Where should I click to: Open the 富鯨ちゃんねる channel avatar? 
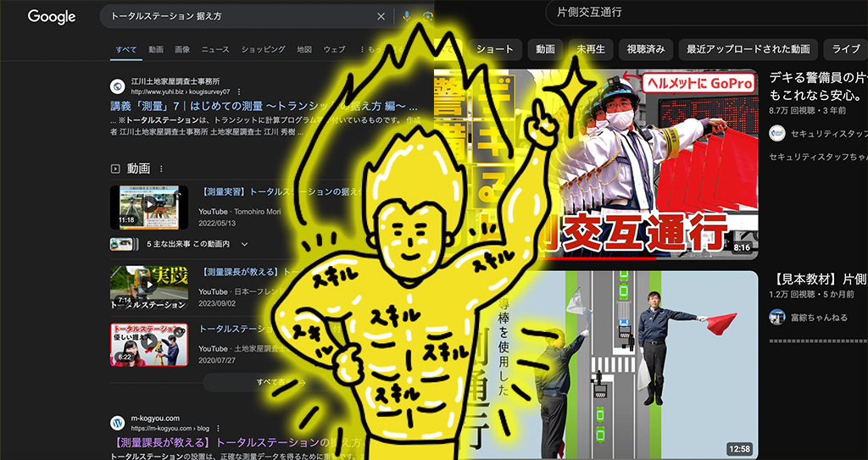[x=776, y=317]
